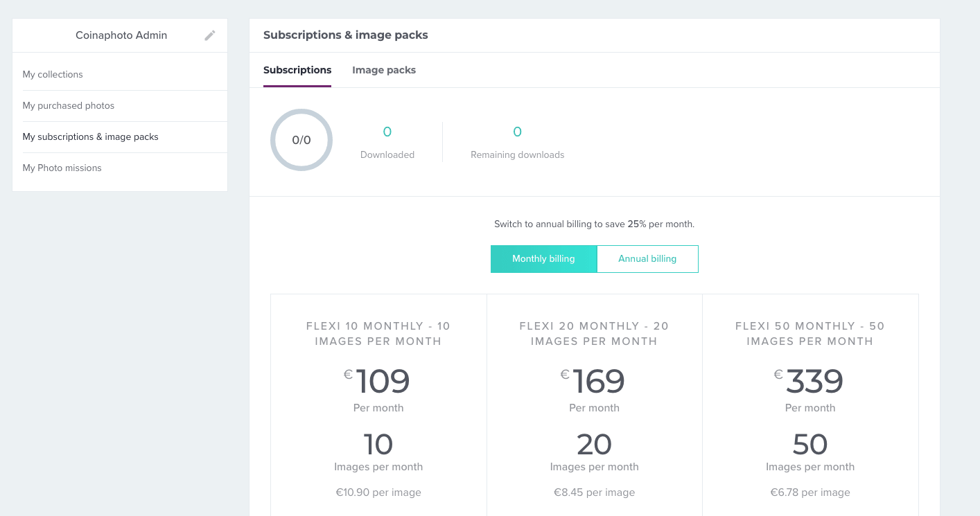
Task: Click the annual billing savings message
Action: 594,224
